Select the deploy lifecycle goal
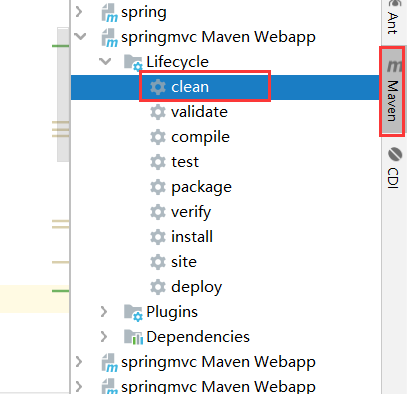407x394 pixels. pos(196,287)
